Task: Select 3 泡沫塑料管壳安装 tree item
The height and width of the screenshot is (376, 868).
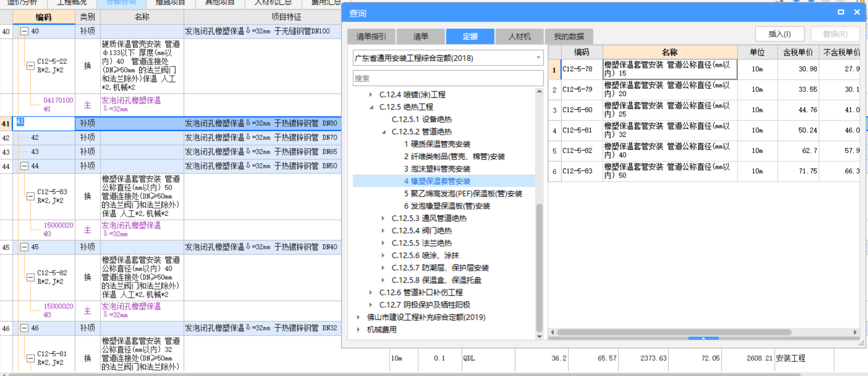Action: click(x=437, y=169)
